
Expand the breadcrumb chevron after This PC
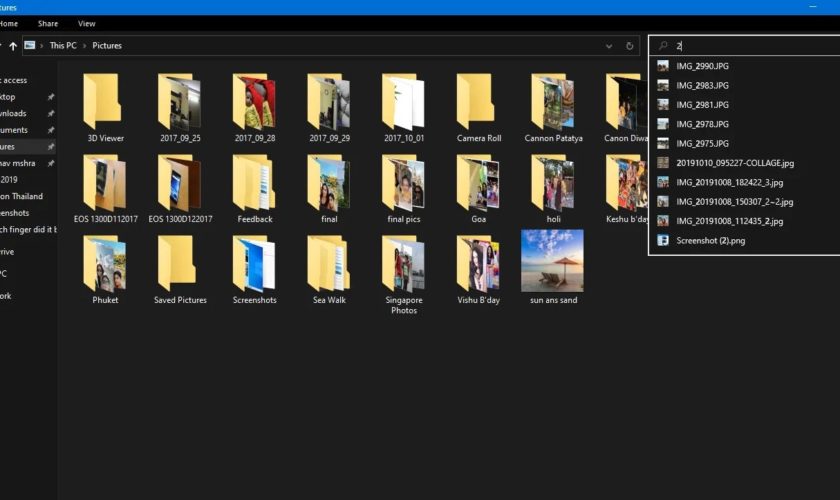tap(85, 46)
